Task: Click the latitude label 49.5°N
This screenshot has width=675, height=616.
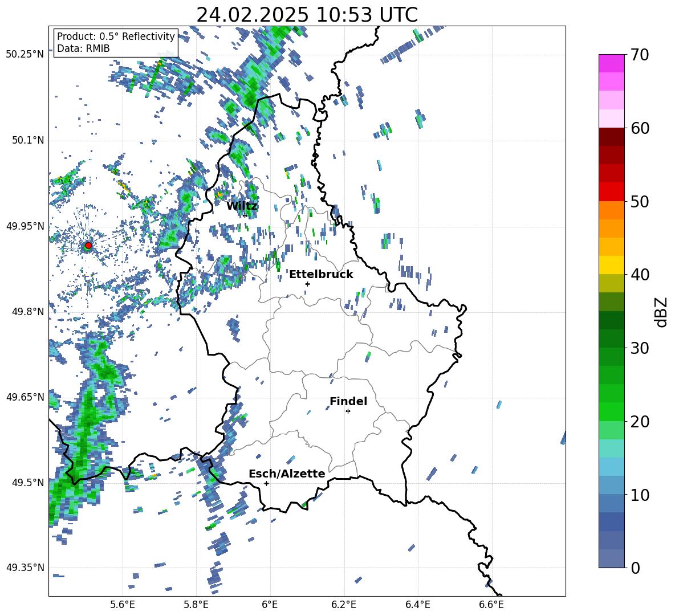Action: [28, 482]
